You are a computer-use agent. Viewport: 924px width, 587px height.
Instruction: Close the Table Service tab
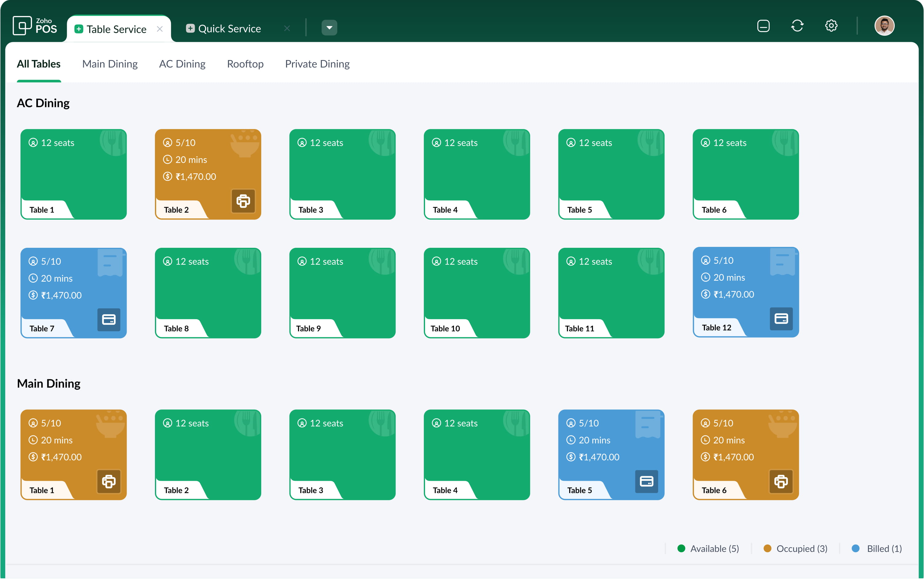(x=160, y=29)
